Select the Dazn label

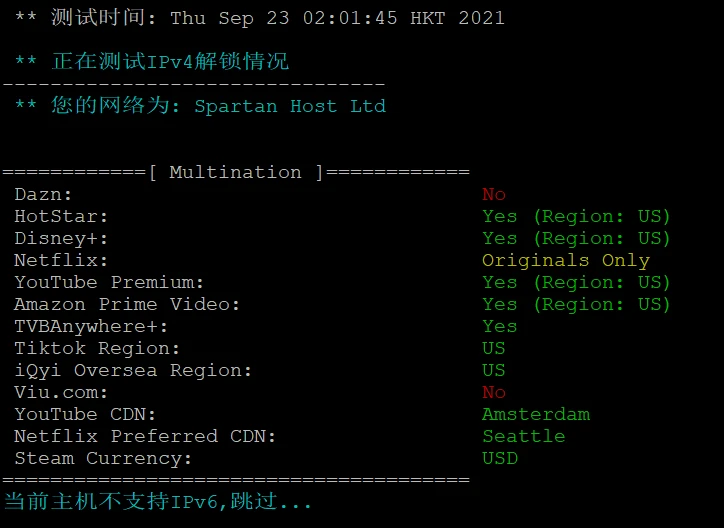(x=43, y=194)
